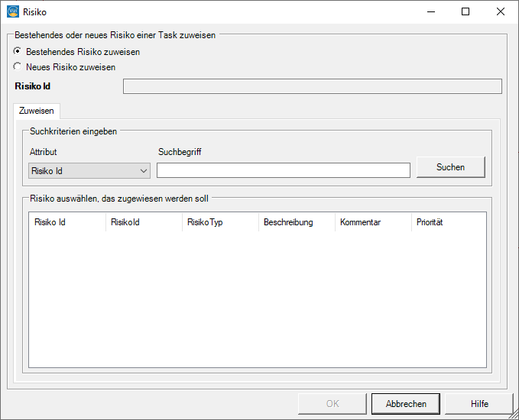The image size is (519, 420).
Task: Focus the Suchbegriff text field
Action: (x=284, y=170)
